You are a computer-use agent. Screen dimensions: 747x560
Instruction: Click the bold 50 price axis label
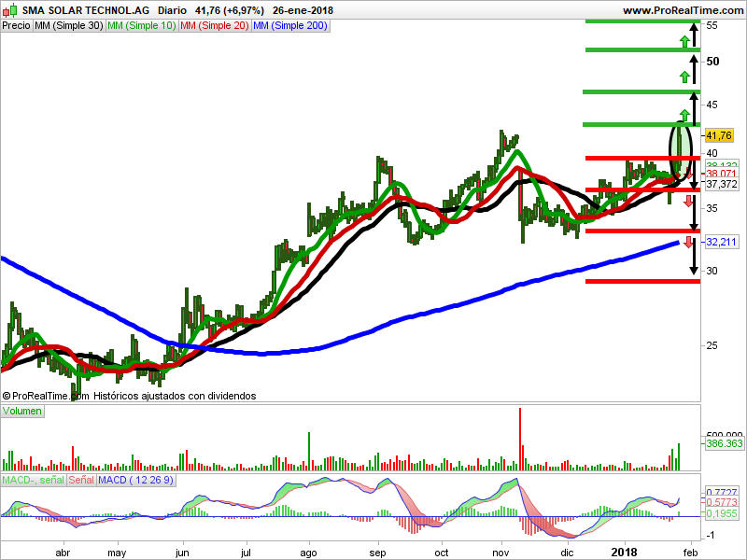click(x=712, y=62)
